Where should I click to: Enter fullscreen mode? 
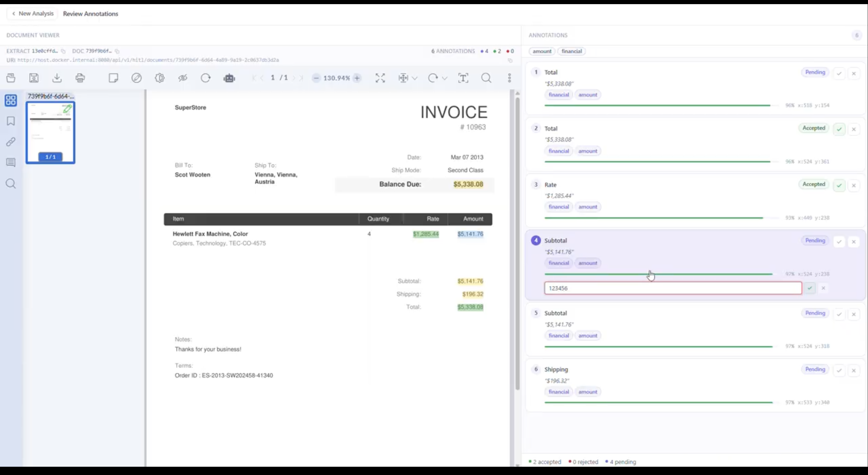click(x=380, y=78)
